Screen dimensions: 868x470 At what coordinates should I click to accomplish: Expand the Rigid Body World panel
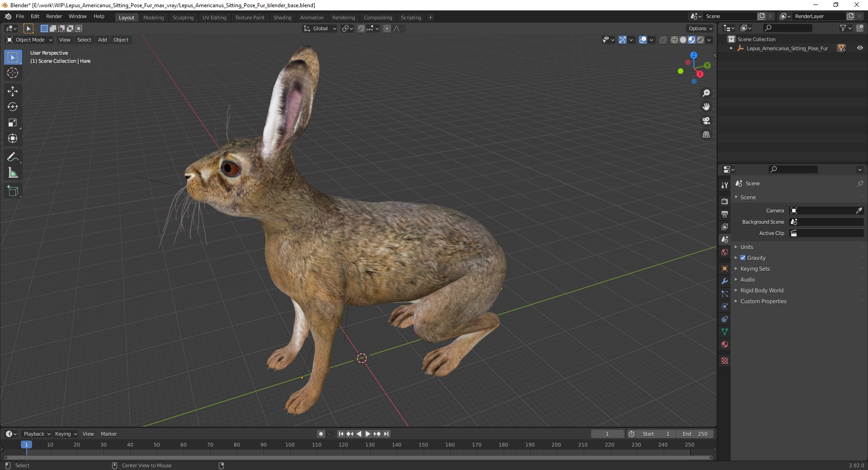(761, 290)
